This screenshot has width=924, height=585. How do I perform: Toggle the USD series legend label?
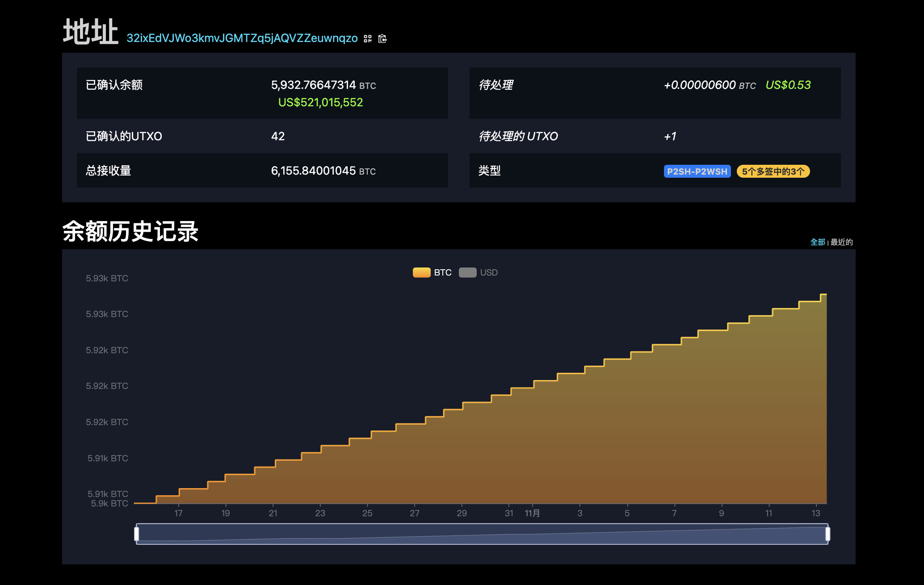pos(489,272)
